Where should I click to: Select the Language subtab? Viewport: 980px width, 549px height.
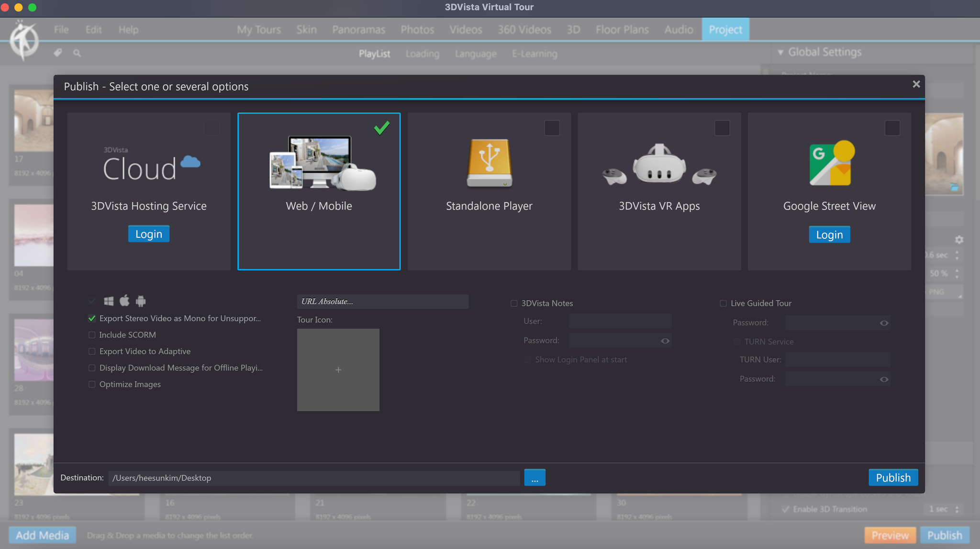coord(476,54)
